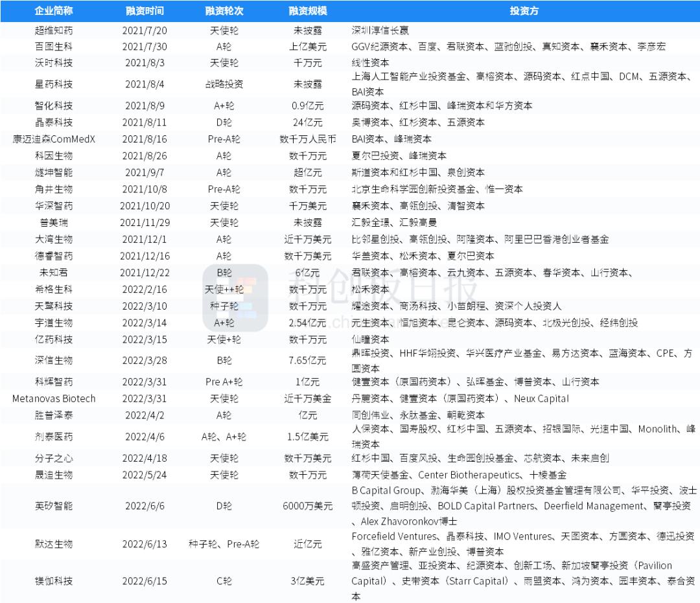Image resolution: width=700 pixels, height=603 pixels.
Task: Select the company name 镁伽科技
Action: 54,581
